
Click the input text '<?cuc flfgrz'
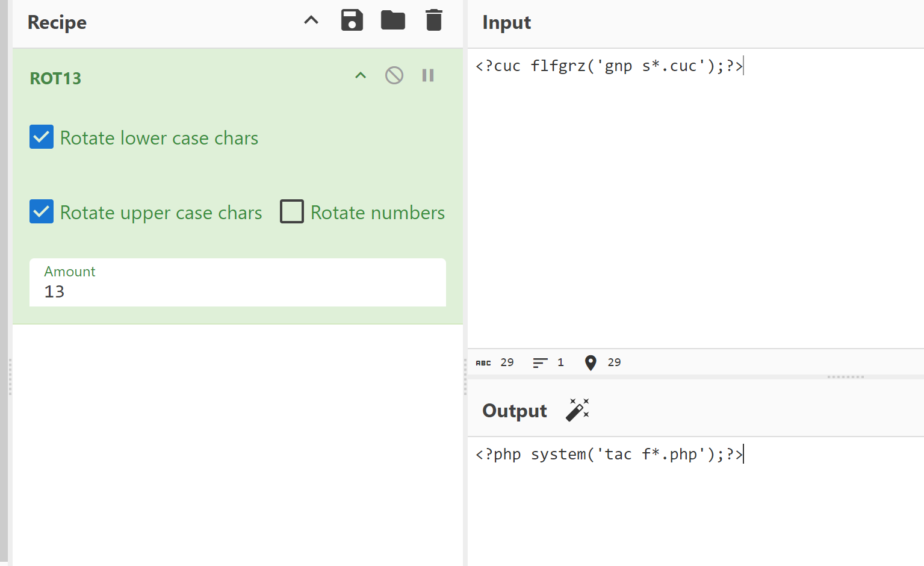[x=530, y=66]
